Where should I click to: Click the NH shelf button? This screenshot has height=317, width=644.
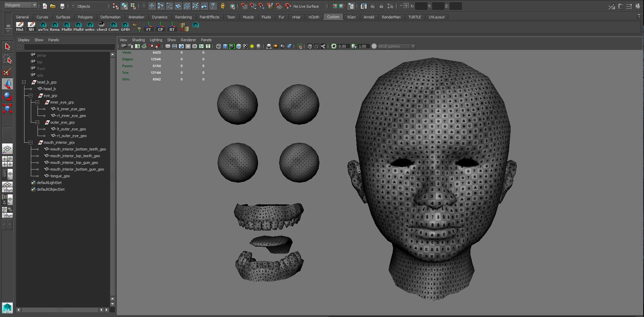point(31,26)
